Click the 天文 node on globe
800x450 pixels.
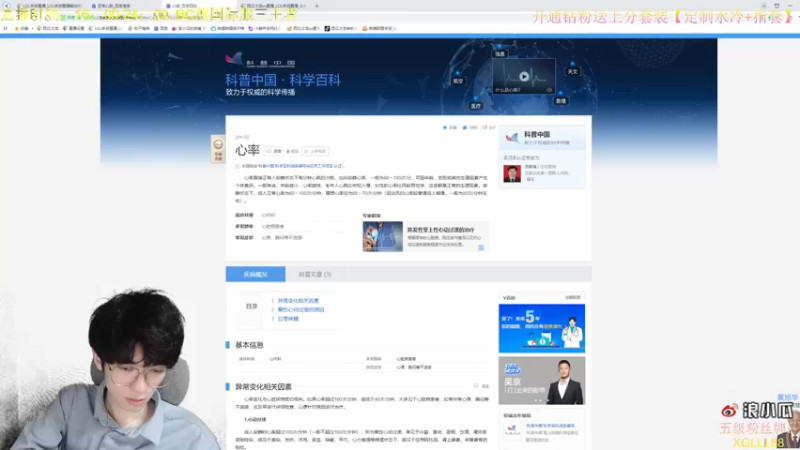click(572, 71)
